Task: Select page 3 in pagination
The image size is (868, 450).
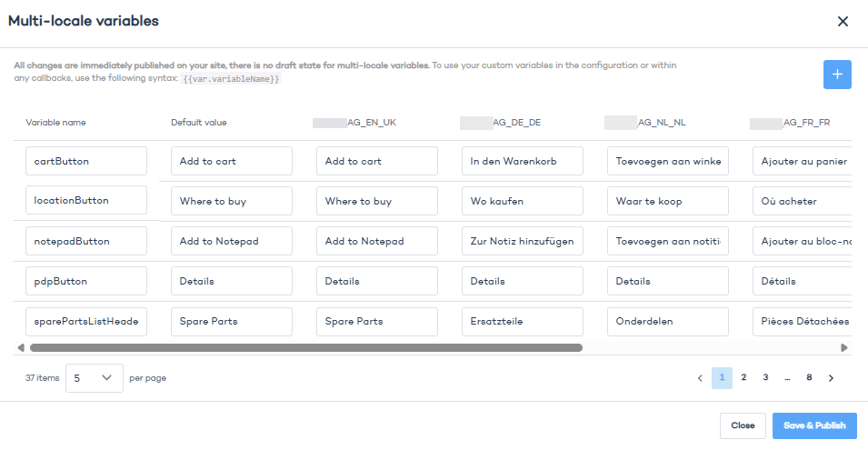Action: click(x=765, y=377)
